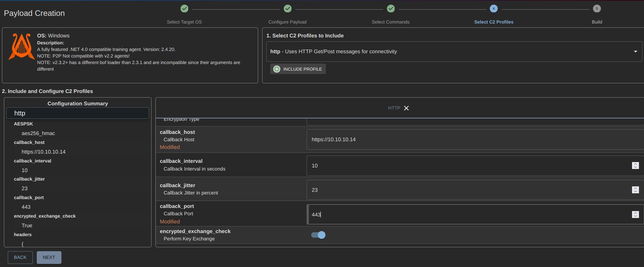Click Modified label under Callback Host
This screenshot has height=267, width=644.
170,147
